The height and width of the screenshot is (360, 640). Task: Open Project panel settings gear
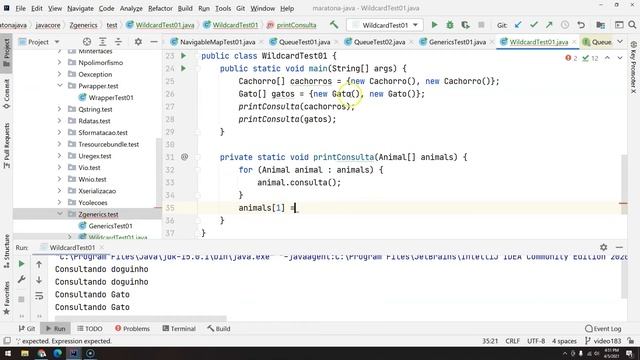click(138, 42)
